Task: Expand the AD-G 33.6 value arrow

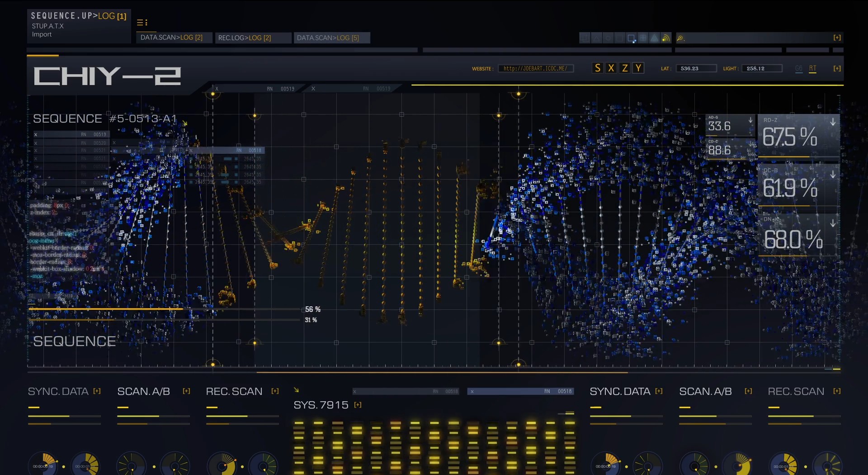Action: click(750, 120)
